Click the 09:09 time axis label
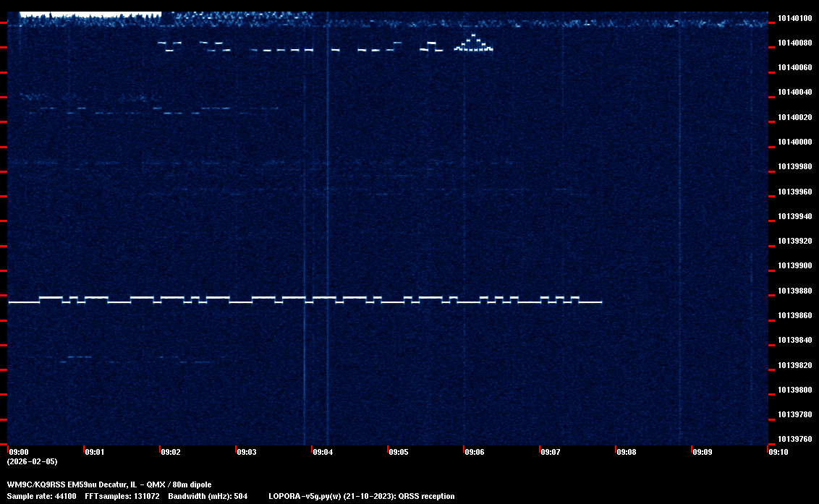The height and width of the screenshot is (504, 819). click(x=703, y=452)
